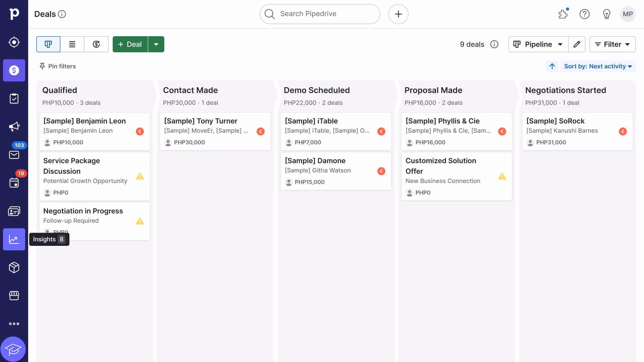Open the MP profile menu
The height and width of the screenshot is (362, 644).
pos(628,14)
